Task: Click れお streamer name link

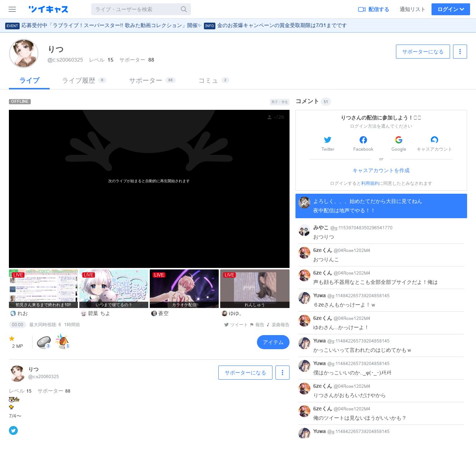Action: click(22, 314)
